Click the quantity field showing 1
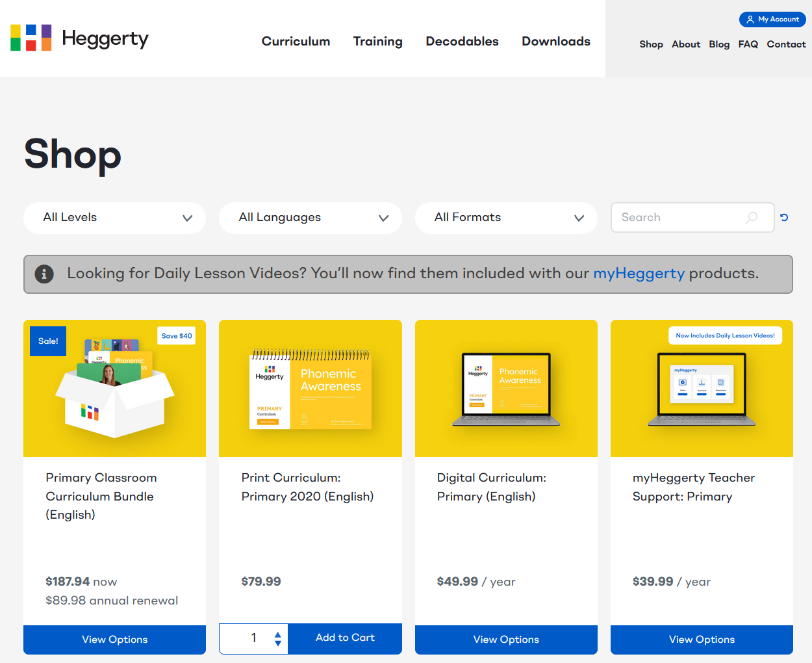The width and height of the screenshot is (812, 663). (x=254, y=638)
